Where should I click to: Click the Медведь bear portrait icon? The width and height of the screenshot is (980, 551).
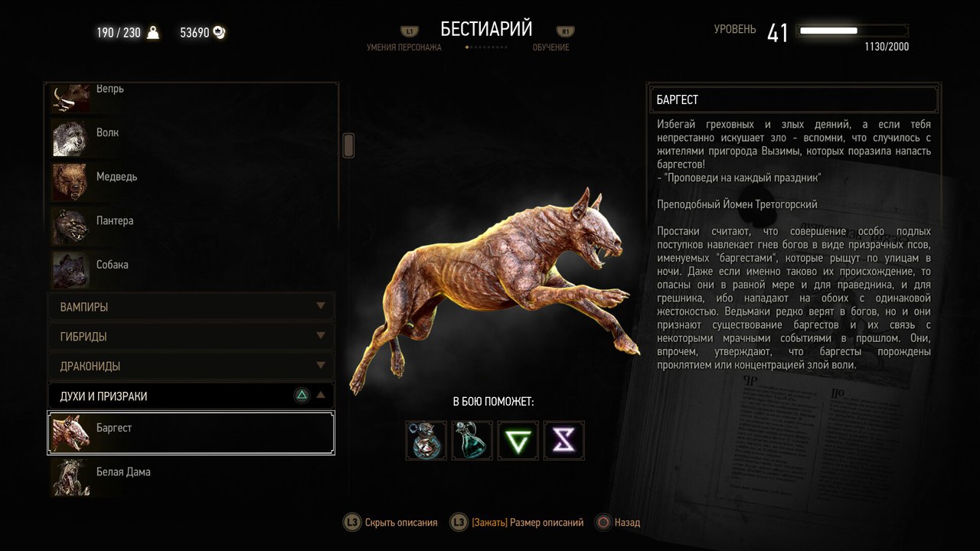click(x=70, y=182)
